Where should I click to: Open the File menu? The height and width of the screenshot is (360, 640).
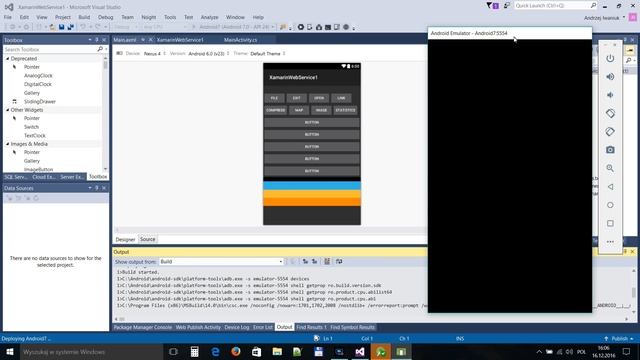pos(7,17)
